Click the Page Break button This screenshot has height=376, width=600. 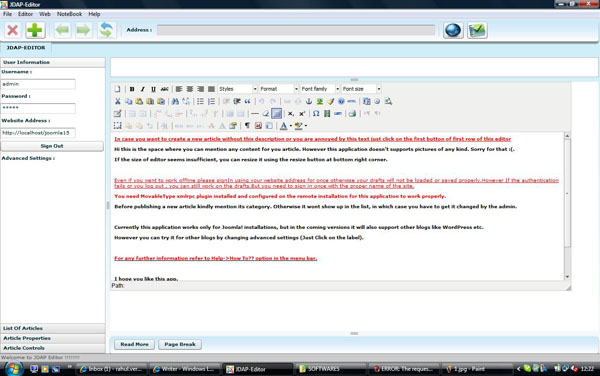pyautogui.click(x=180, y=344)
